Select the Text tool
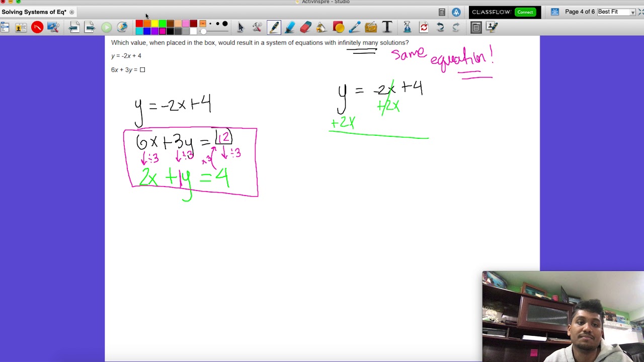This screenshot has width=644, height=362. tap(387, 27)
